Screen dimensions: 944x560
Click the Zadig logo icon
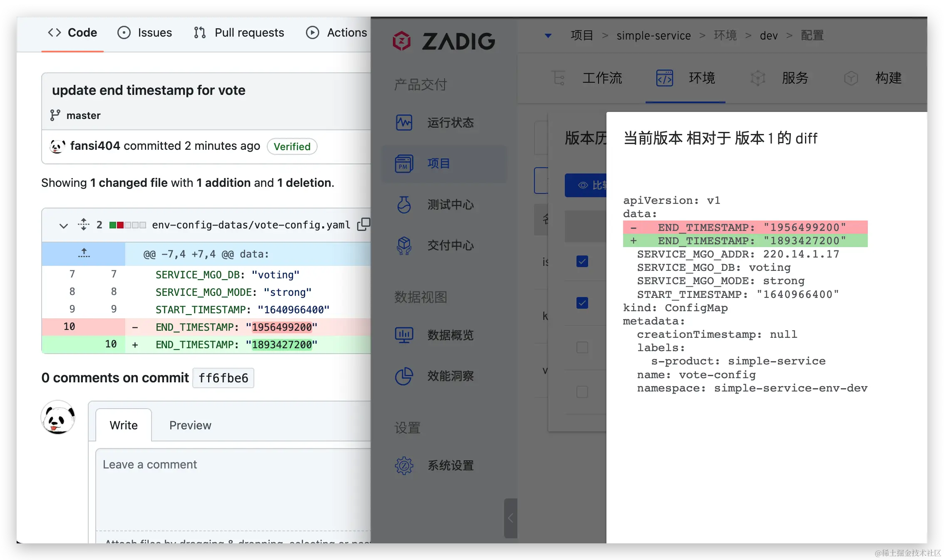pyautogui.click(x=402, y=41)
